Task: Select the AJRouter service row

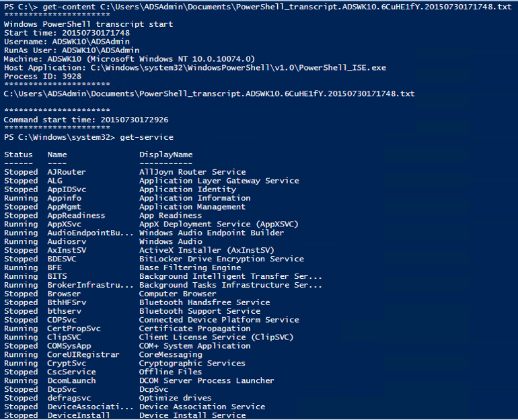Action: click(x=124, y=172)
